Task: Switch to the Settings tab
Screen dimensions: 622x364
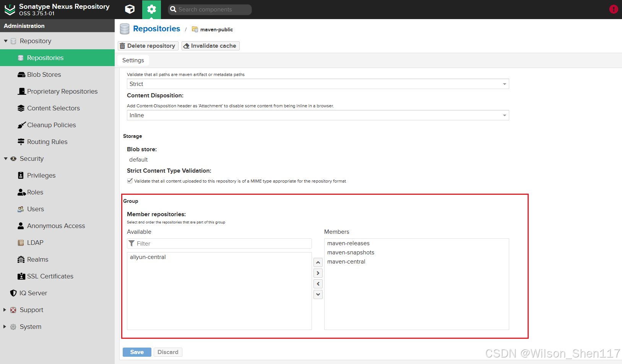Action: click(133, 60)
